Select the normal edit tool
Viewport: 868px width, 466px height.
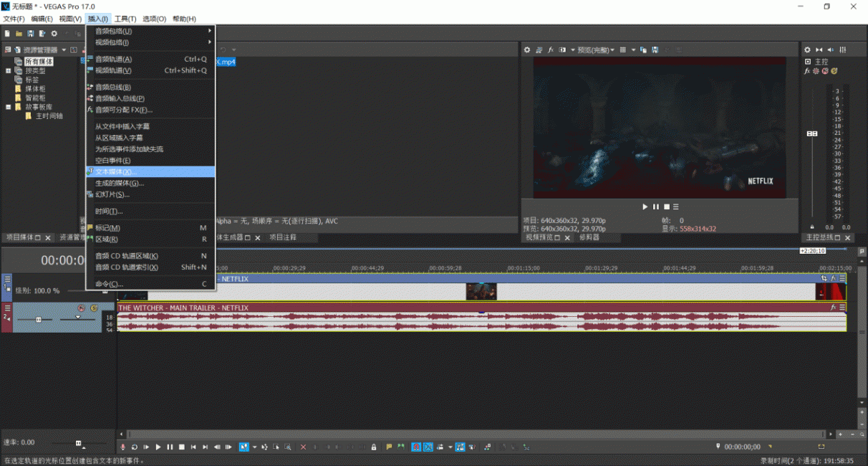(243, 447)
